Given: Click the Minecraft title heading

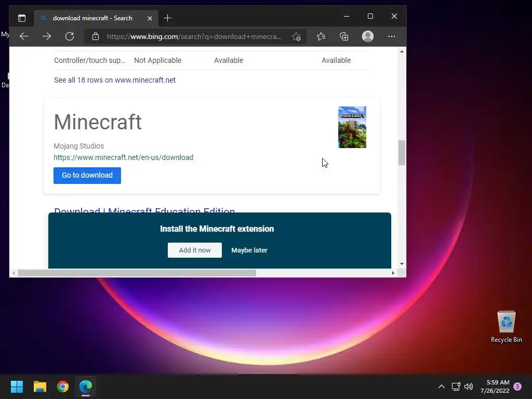Looking at the screenshot, I should pos(98,122).
